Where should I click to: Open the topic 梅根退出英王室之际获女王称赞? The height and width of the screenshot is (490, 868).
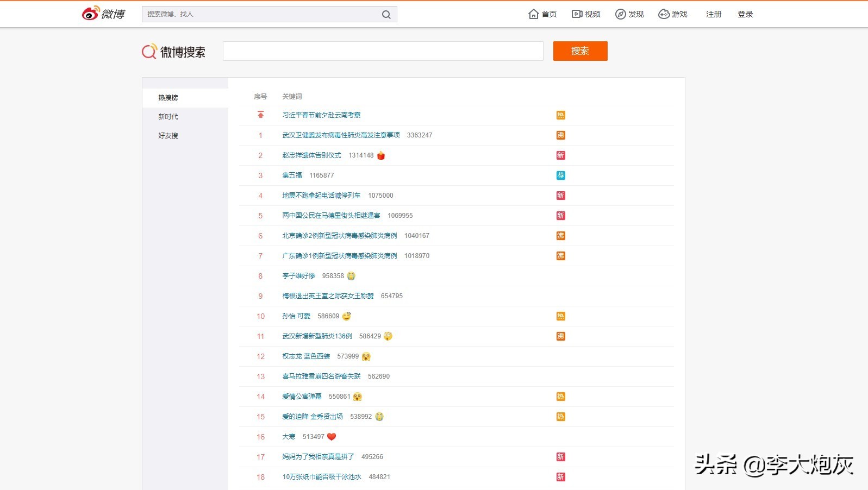coord(328,296)
